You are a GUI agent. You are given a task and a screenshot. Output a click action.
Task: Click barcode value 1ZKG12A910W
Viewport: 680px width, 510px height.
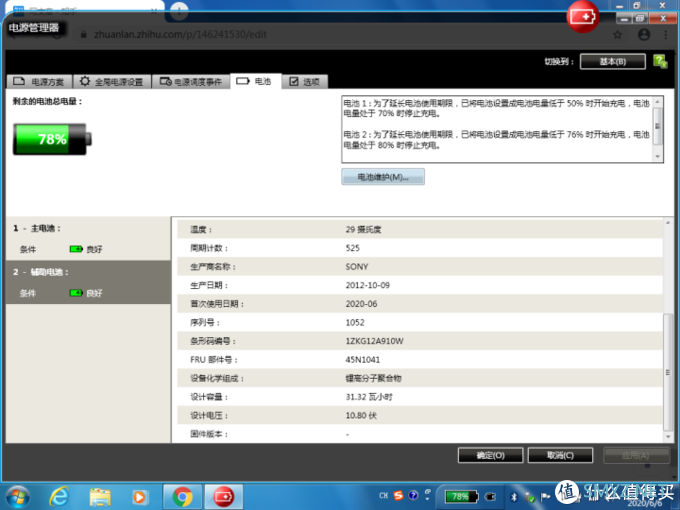[x=374, y=341]
